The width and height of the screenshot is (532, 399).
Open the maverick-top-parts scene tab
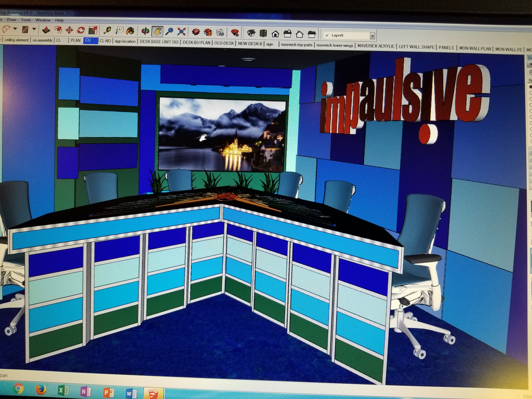[296, 45]
